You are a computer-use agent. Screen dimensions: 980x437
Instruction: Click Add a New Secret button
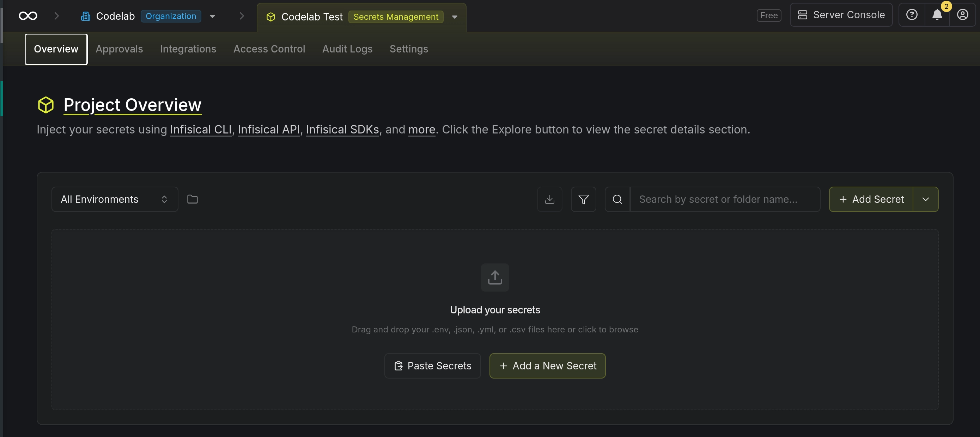(x=547, y=366)
